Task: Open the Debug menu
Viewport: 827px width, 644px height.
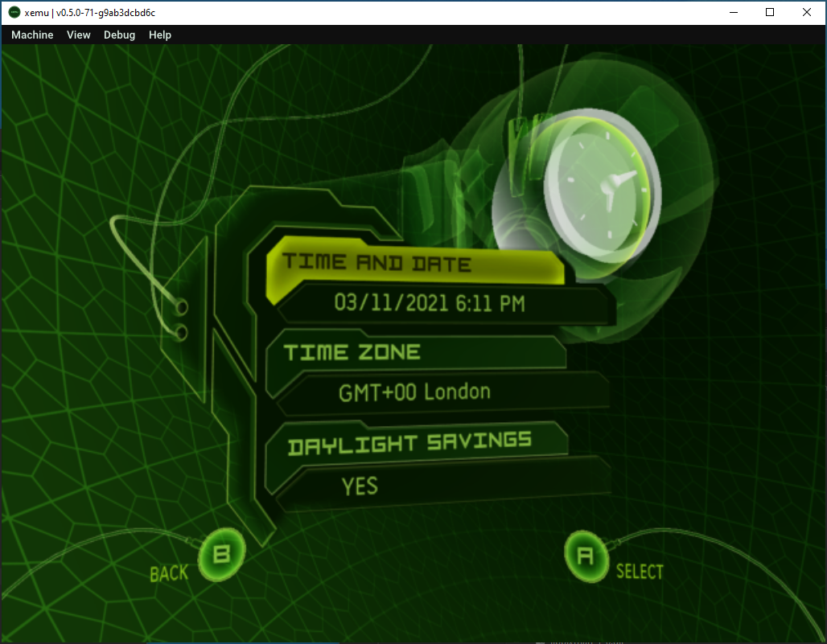Action: [x=119, y=35]
